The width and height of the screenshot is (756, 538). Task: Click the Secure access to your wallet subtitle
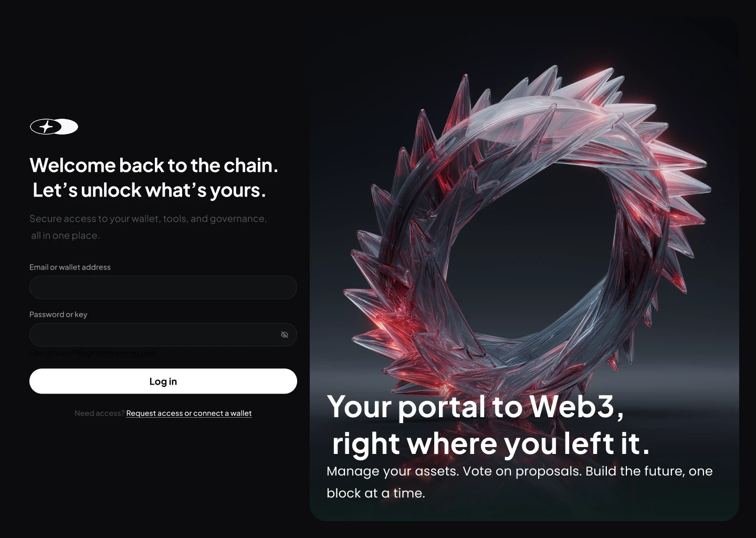click(148, 226)
